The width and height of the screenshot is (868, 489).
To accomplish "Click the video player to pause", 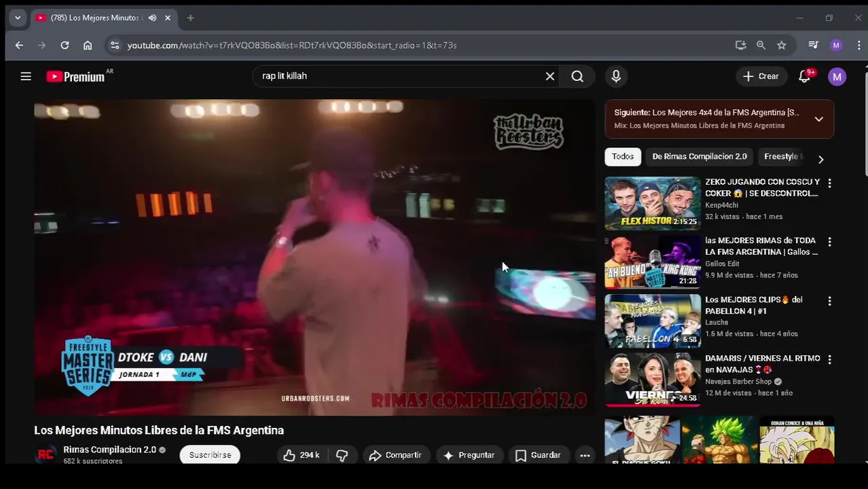I will 314,257.
